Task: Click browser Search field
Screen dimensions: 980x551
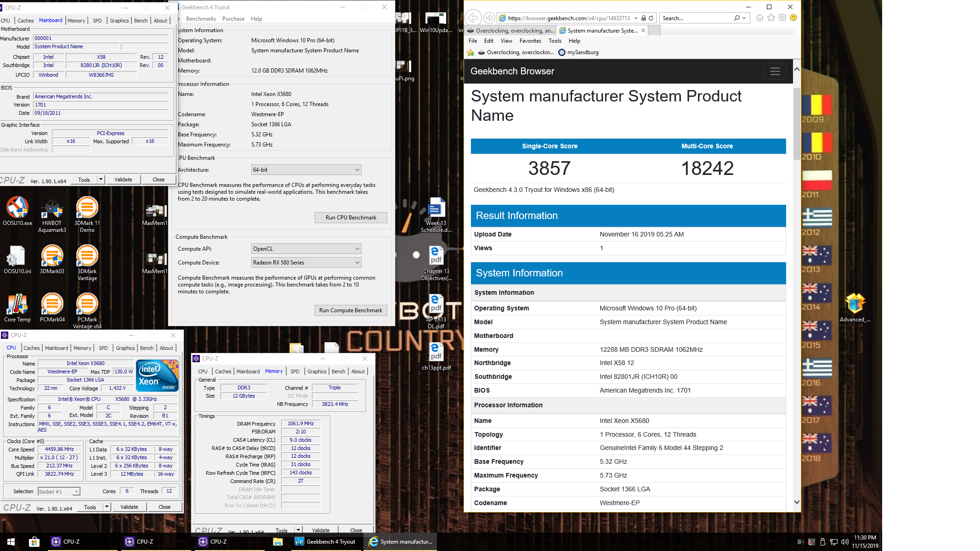Action: coord(696,18)
